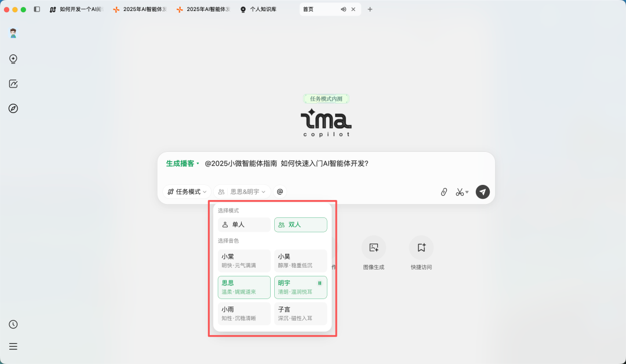This screenshot has height=364, width=626.
Task: Select the compass icon in the left sidebar
Action: [x=13, y=108]
